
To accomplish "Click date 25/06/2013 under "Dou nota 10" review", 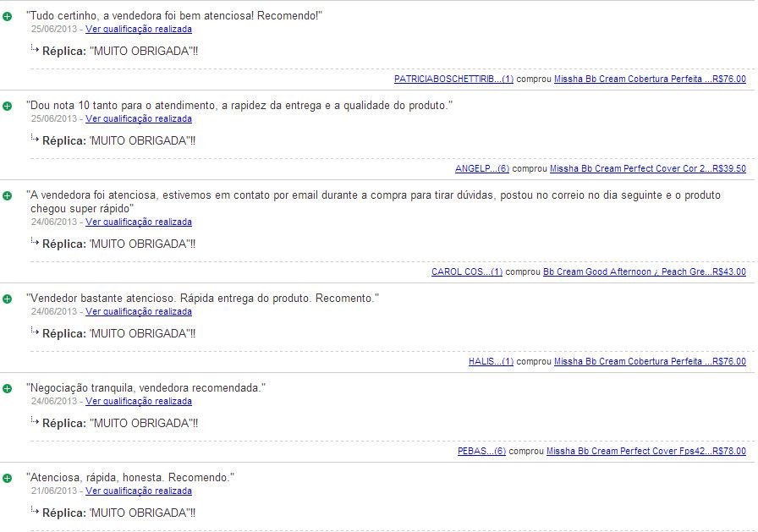I will pos(54,119).
